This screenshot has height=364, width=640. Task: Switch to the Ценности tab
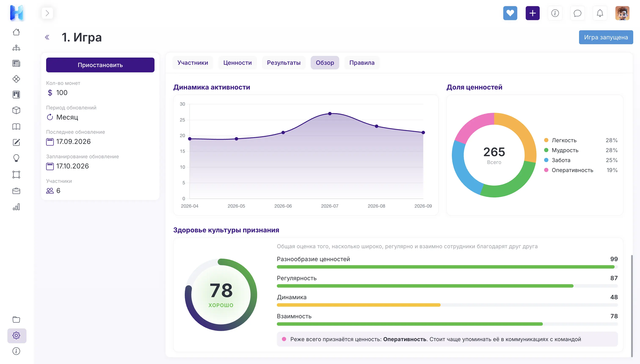coord(237,63)
